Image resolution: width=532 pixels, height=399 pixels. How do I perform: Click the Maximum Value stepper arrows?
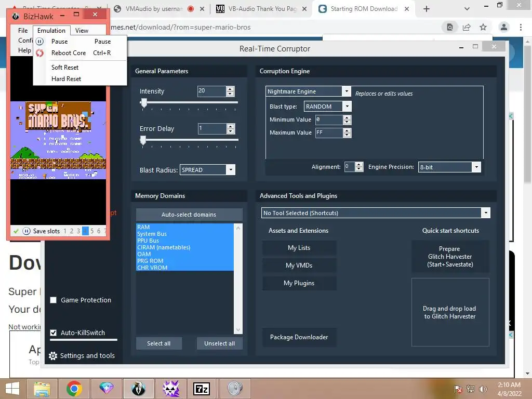coord(347,132)
